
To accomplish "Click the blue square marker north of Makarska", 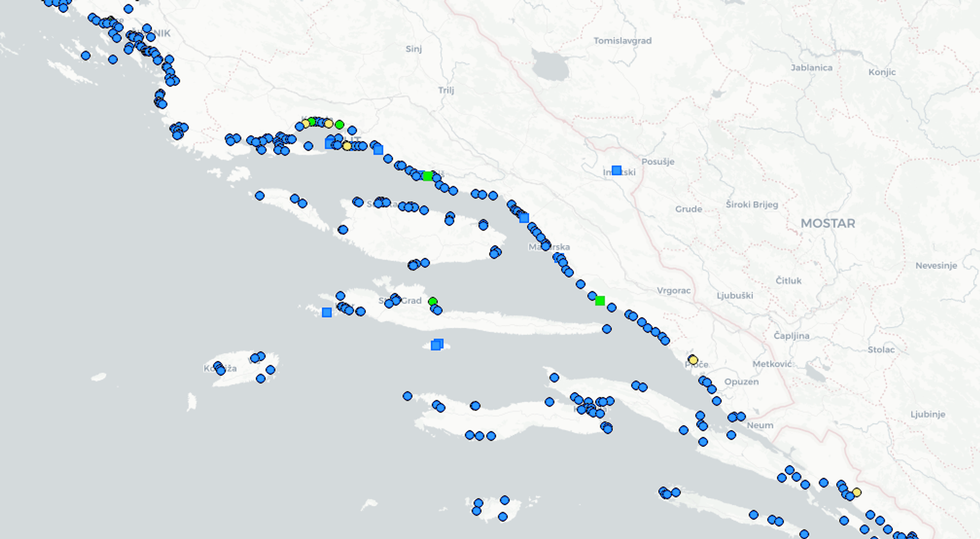I will pyautogui.click(x=524, y=218).
